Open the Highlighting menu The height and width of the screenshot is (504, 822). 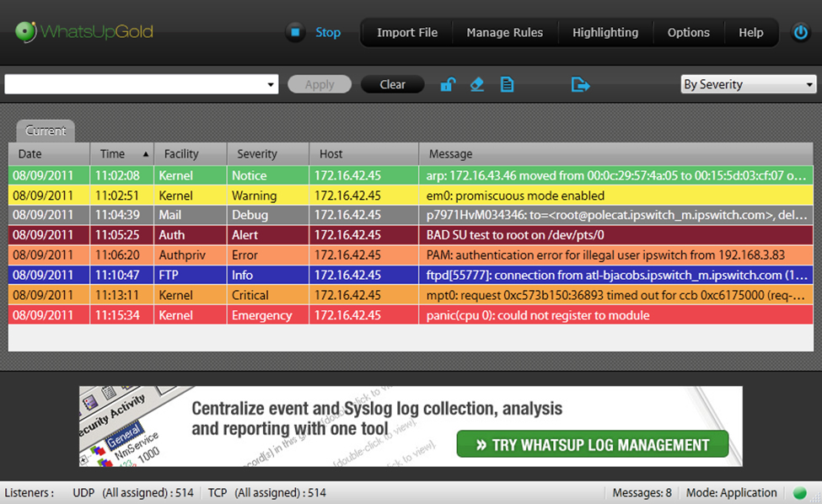605,33
